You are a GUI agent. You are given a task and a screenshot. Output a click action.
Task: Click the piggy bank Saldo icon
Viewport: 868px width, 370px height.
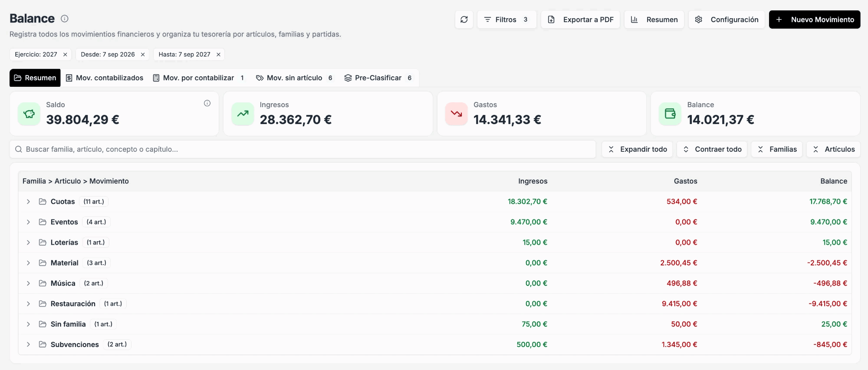[29, 114]
